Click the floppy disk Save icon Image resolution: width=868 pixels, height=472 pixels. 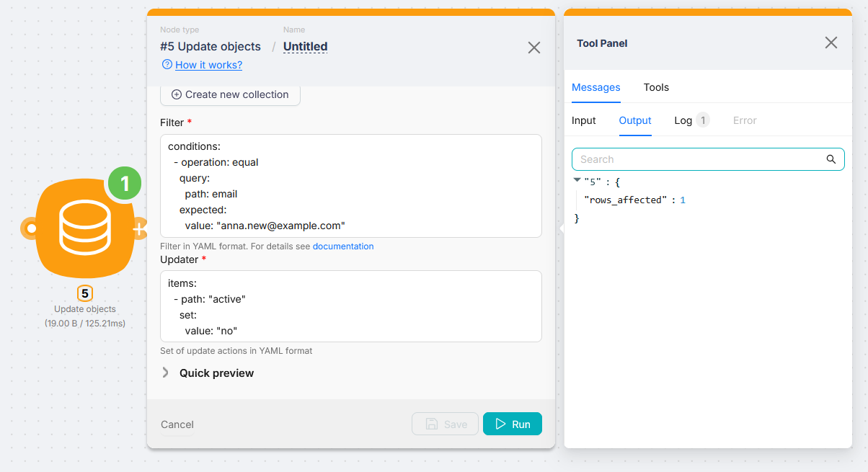[431, 424]
